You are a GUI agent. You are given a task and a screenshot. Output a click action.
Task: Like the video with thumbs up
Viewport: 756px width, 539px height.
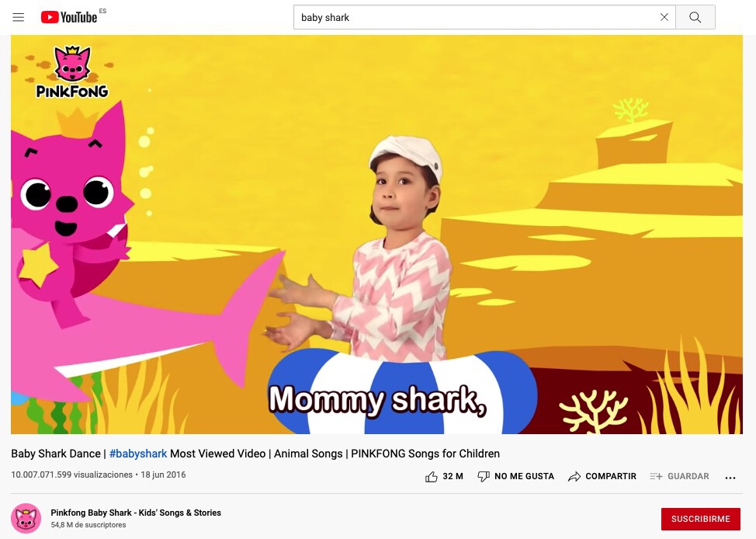431,477
